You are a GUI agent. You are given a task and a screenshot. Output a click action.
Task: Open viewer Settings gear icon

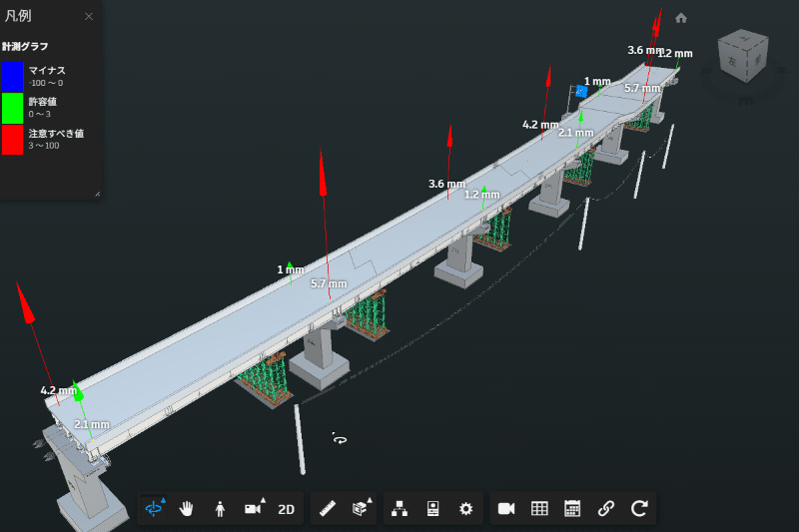pyautogui.click(x=464, y=508)
